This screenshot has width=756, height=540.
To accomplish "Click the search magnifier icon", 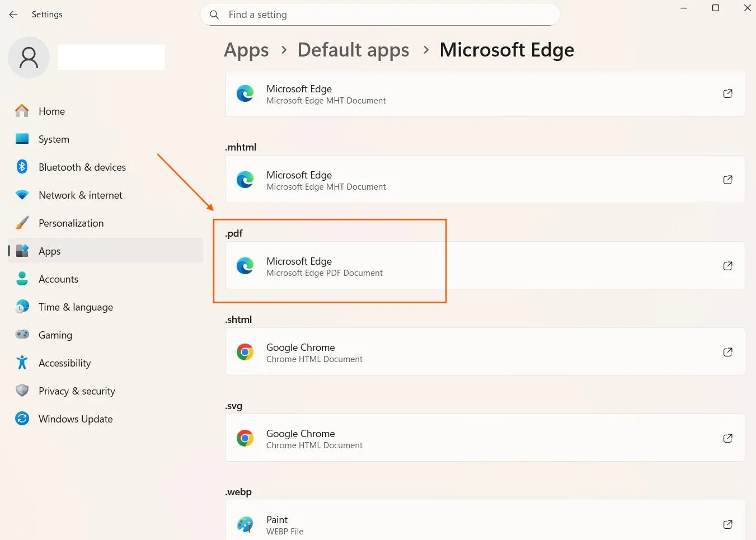I will tap(214, 15).
